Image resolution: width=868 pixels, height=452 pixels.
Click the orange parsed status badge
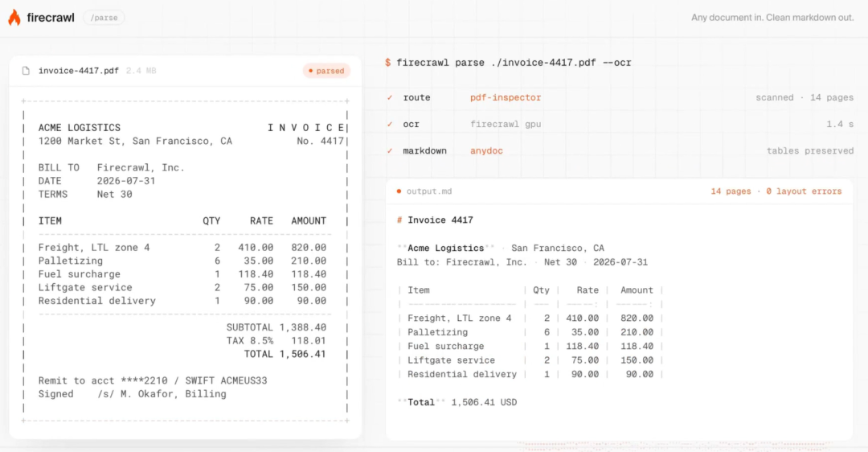pos(326,71)
